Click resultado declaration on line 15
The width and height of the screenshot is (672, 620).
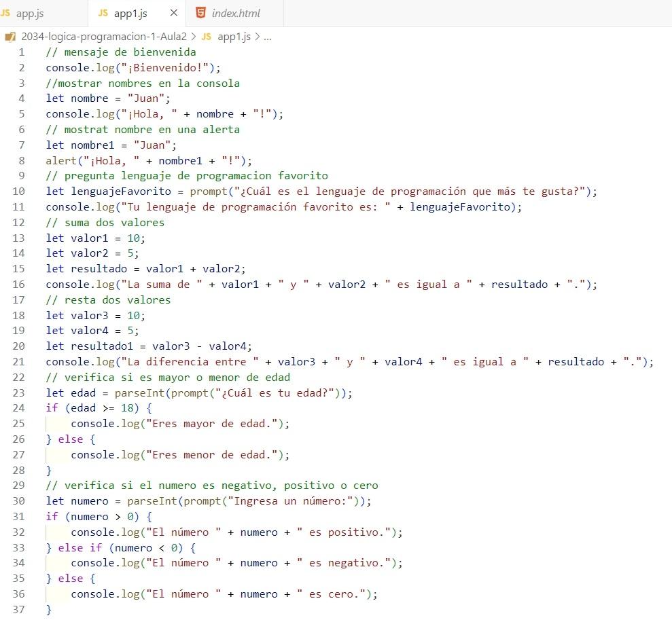coord(99,269)
